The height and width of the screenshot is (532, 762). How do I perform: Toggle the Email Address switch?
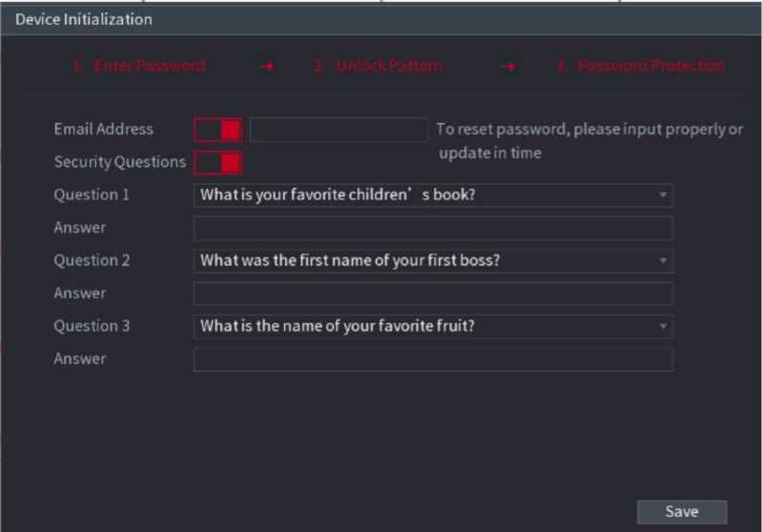point(217,130)
